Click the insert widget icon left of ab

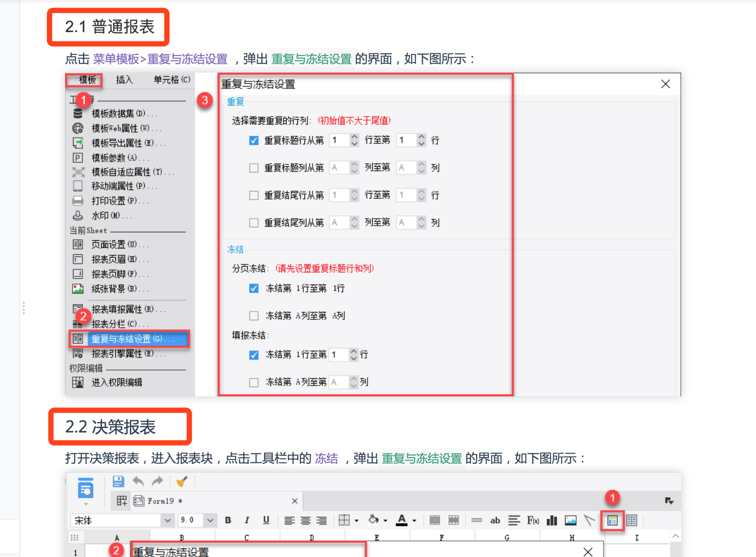[x=477, y=520]
